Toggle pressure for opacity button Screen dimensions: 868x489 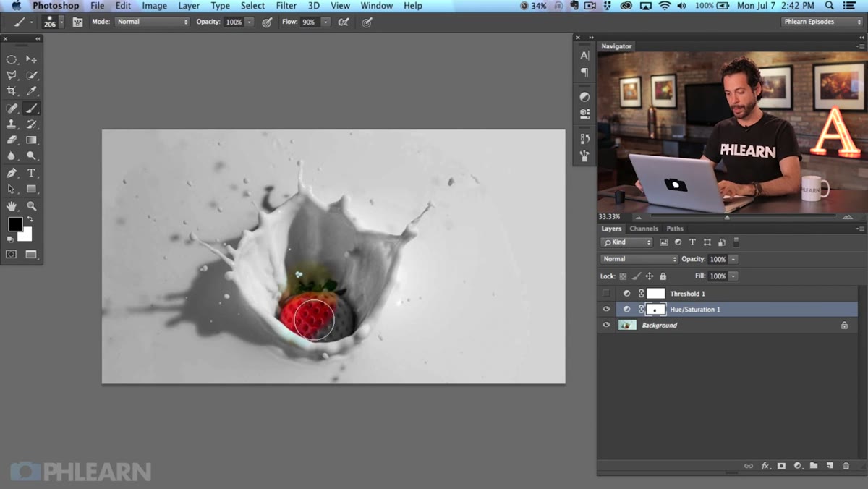coord(267,22)
